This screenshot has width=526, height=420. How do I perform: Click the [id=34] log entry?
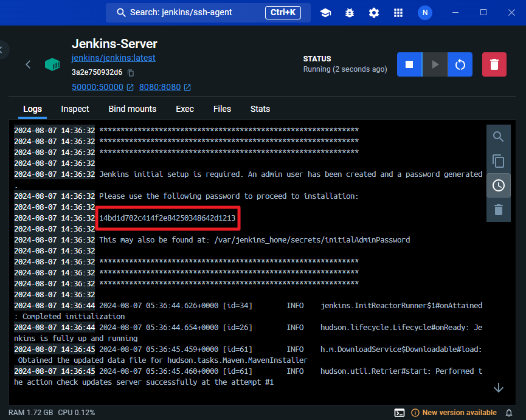pos(238,306)
